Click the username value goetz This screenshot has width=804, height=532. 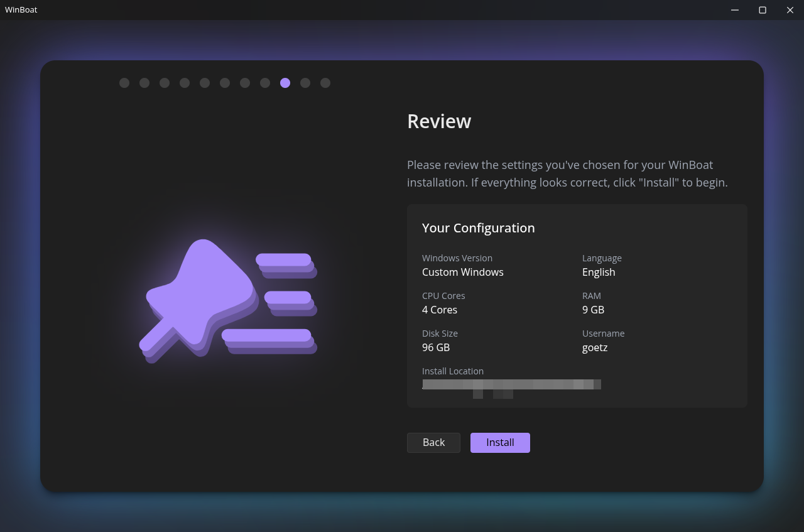pyautogui.click(x=595, y=347)
